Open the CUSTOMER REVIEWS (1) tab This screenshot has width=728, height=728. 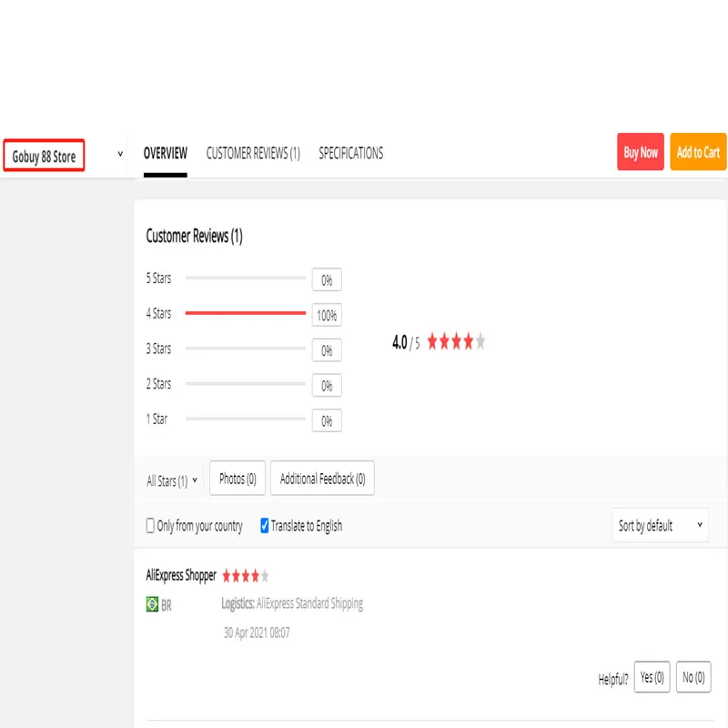(x=253, y=153)
